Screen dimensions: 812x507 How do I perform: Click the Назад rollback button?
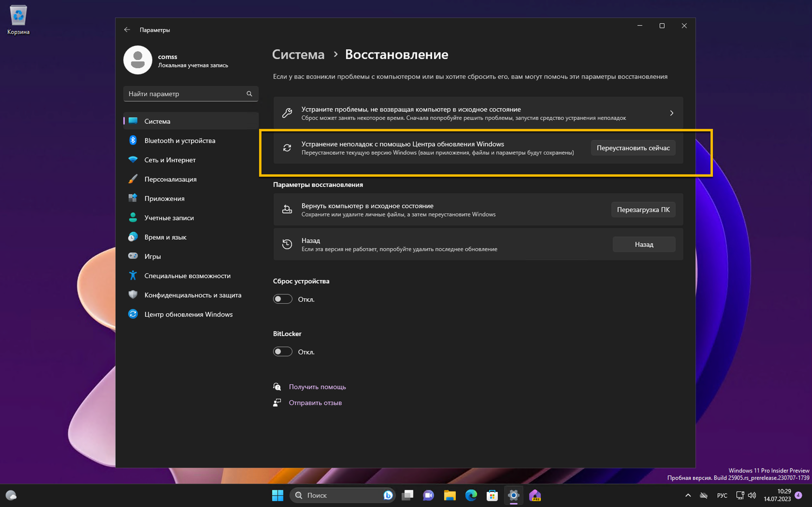644,245
